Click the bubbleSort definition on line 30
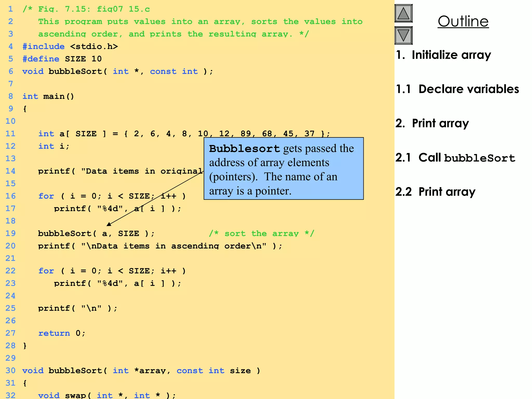This screenshot has width=532, height=399. click(x=141, y=371)
